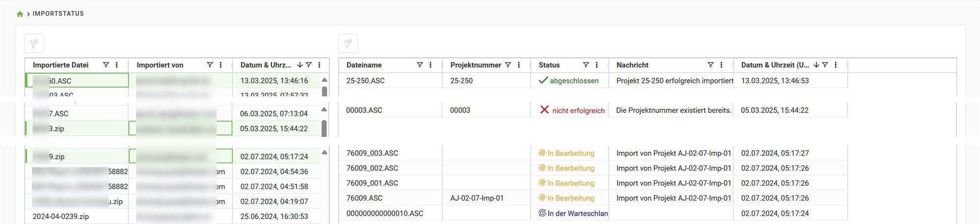
Task: Go to the home breadcrumb icon
Action: click(20, 14)
